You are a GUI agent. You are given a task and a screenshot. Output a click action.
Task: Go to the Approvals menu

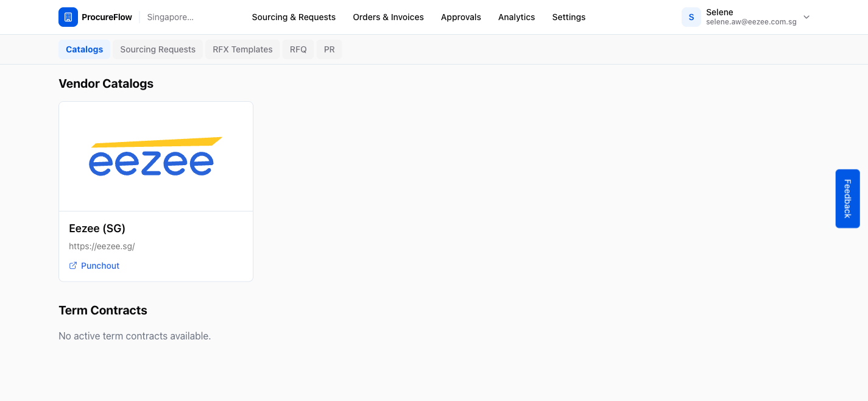[x=461, y=17]
